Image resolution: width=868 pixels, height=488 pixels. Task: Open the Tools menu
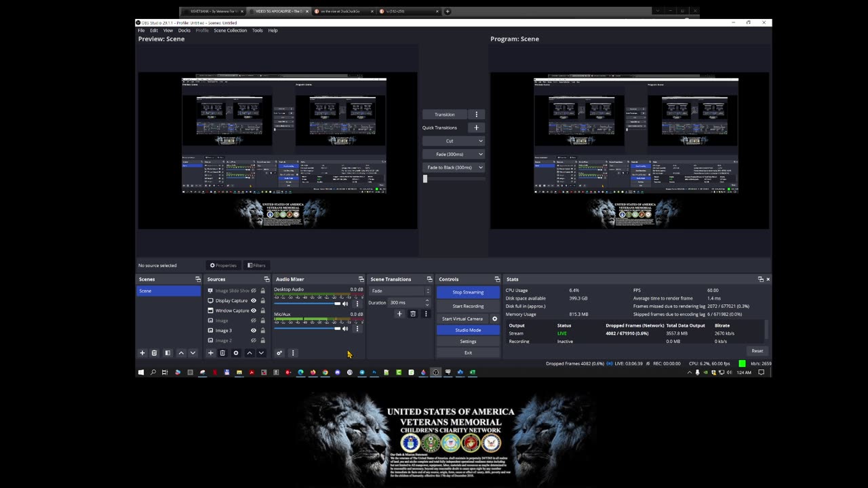tap(258, 30)
